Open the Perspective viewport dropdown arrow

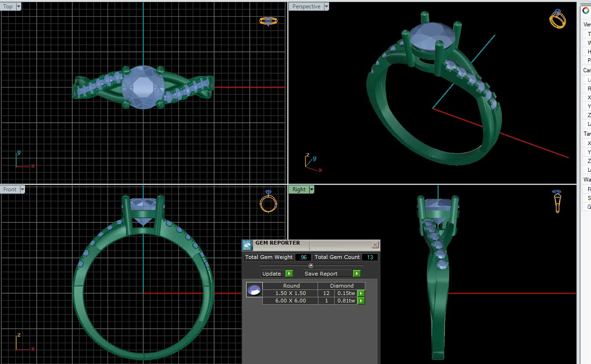click(x=326, y=6)
